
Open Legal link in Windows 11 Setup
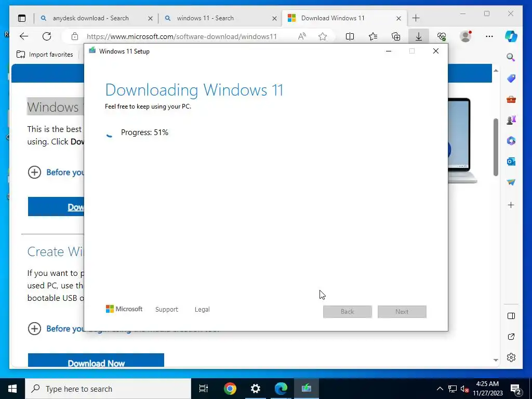pyautogui.click(x=202, y=310)
